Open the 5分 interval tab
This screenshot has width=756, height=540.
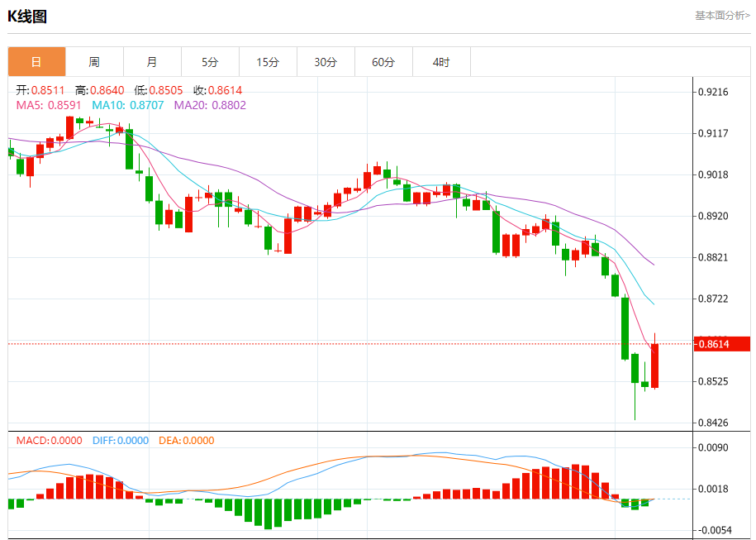tap(210, 62)
